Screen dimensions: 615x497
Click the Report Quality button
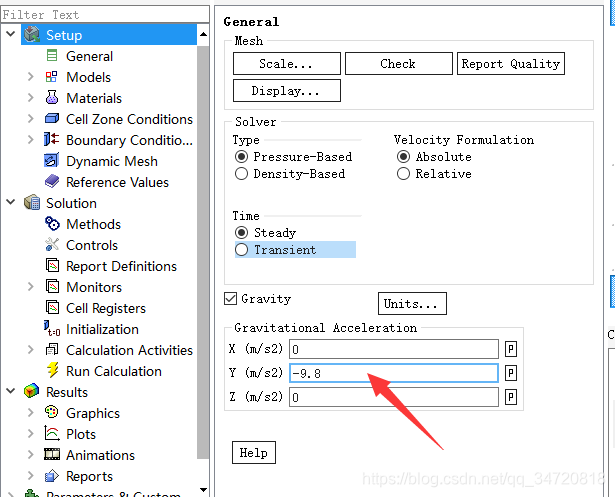click(511, 64)
